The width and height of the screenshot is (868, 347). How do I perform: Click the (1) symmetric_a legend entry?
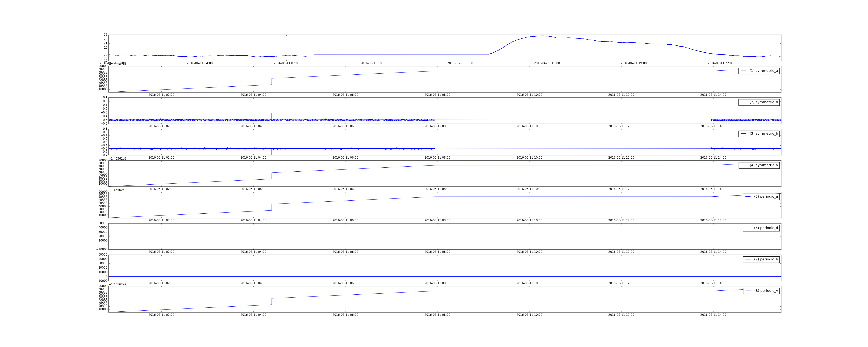(x=759, y=71)
